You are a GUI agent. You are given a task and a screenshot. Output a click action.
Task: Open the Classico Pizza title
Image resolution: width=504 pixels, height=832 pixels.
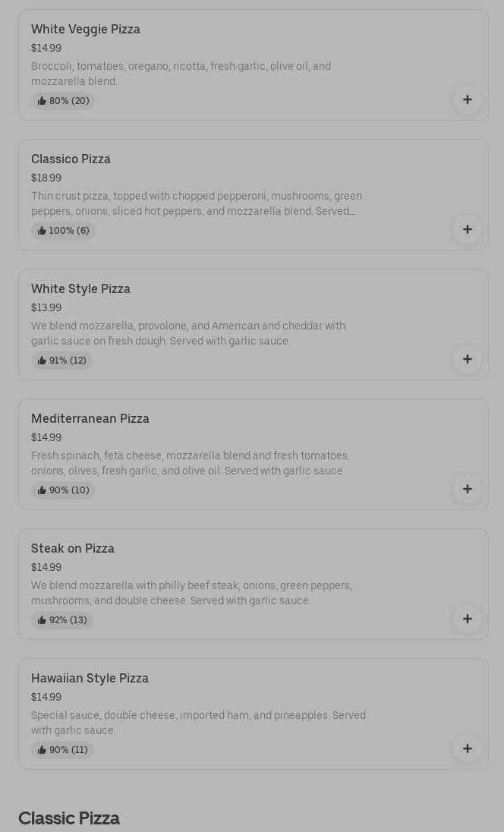pyautogui.click(x=71, y=159)
